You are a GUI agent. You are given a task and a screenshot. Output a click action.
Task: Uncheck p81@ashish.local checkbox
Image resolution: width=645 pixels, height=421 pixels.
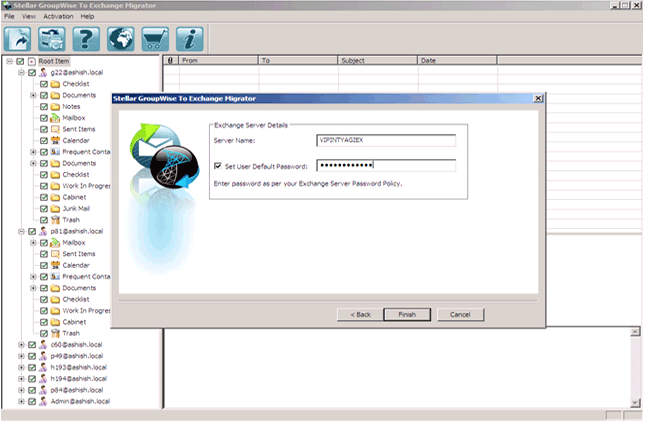pyautogui.click(x=32, y=231)
